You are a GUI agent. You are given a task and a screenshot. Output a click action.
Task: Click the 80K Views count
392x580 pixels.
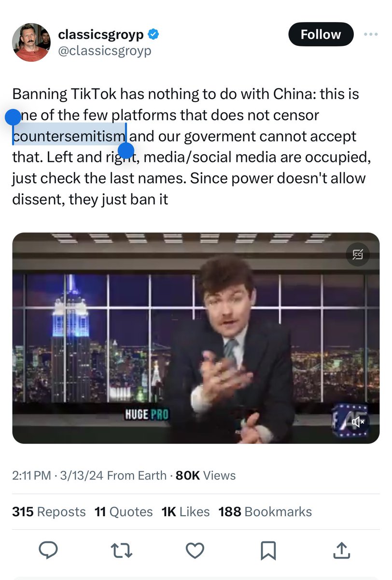click(x=206, y=476)
